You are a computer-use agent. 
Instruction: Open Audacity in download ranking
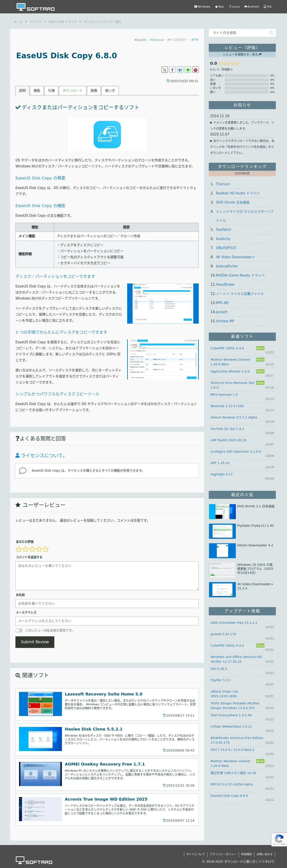(223, 239)
